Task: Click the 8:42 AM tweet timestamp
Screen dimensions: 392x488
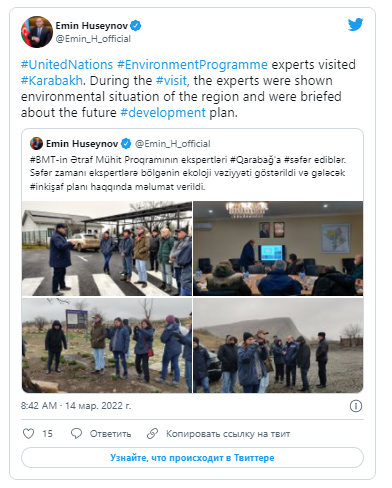Action: click(76, 406)
